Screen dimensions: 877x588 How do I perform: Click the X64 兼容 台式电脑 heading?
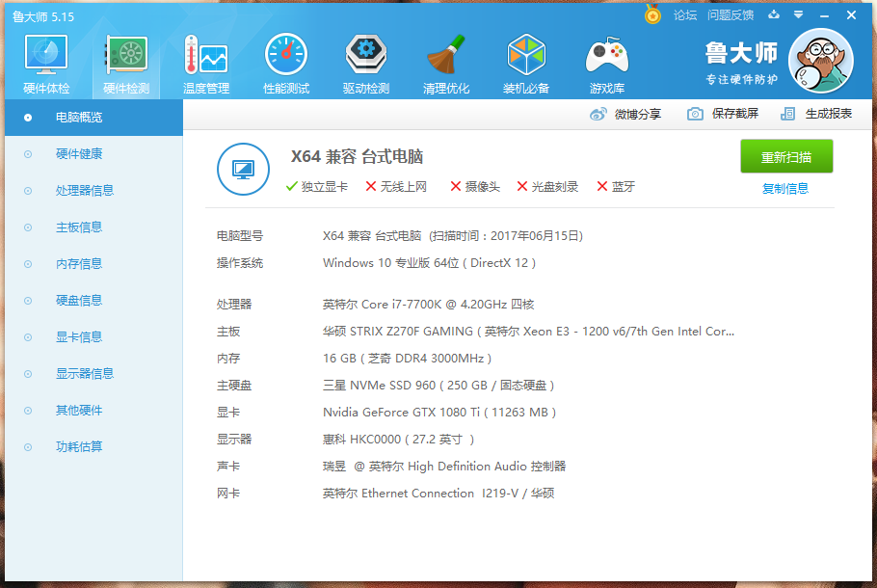click(357, 157)
